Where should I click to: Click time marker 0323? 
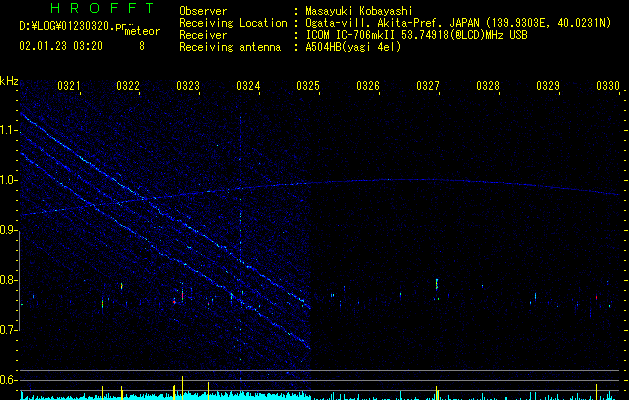[188, 86]
